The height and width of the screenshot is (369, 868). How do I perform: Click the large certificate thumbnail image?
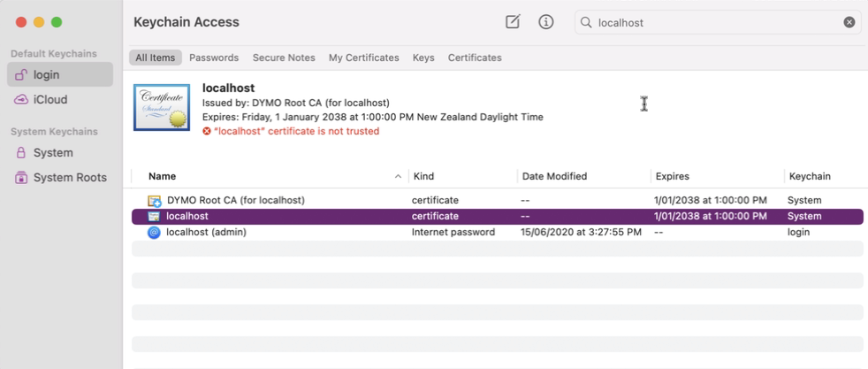coord(162,107)
